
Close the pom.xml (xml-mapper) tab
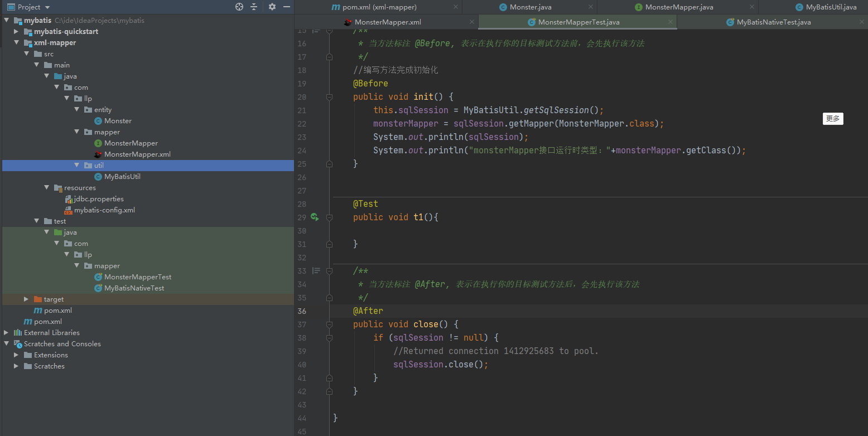(x=456, y=7)
